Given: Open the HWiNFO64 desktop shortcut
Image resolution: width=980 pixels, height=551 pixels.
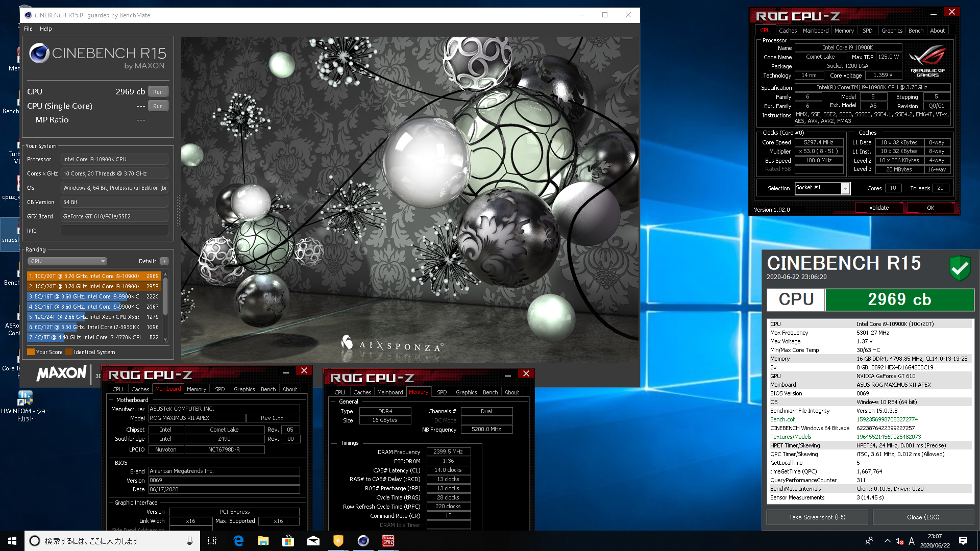Looking at the screenshot, I should (25, 406).
